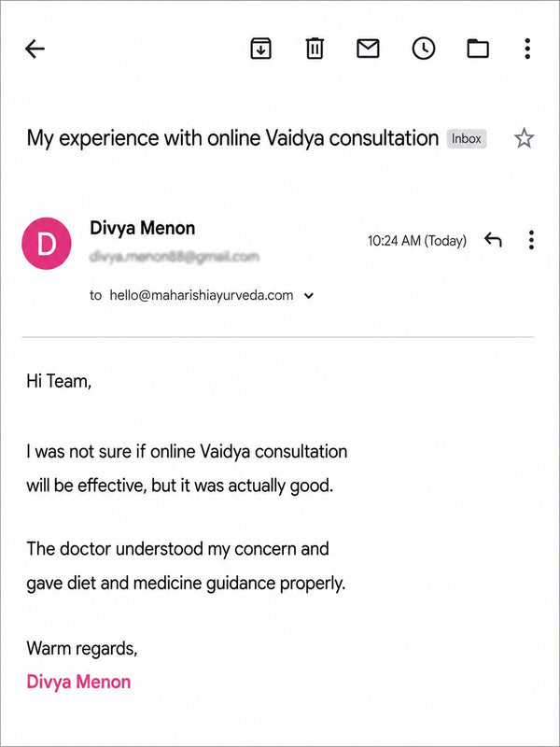This screenshot has width=560, height=747.
Task: Delete the email with trash icon
Action: coord(315,49)
